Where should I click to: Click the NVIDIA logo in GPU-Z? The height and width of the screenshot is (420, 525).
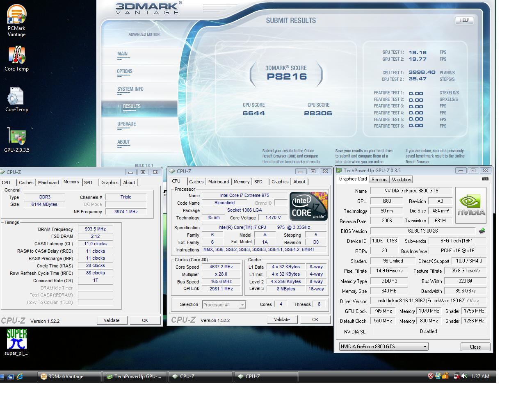coord(470,205)
